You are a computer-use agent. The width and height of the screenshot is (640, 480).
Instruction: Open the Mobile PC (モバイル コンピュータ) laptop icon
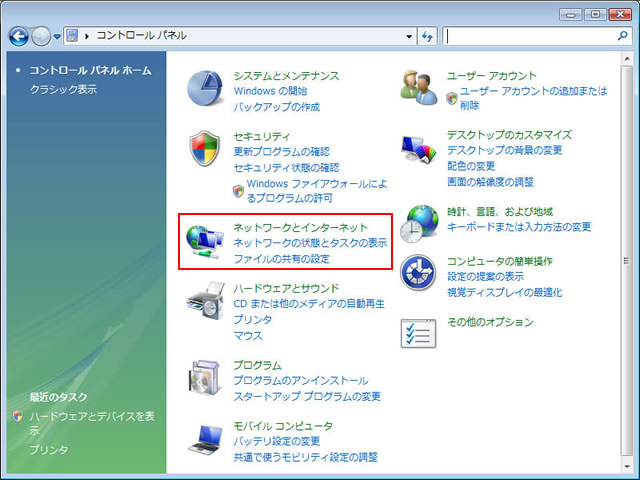pos(207,440)
